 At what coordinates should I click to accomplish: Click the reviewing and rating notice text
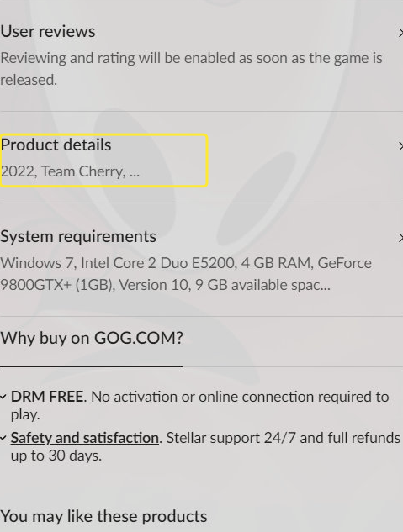coord(192,69)
